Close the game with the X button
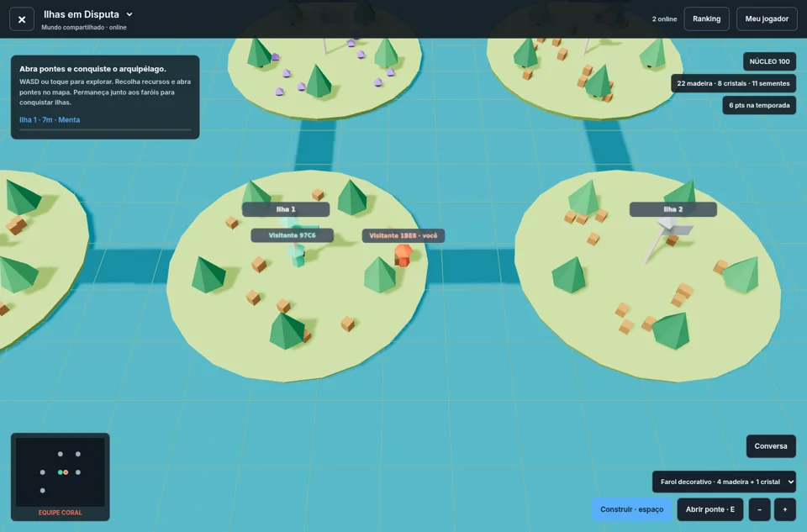 tap(22, 19)
